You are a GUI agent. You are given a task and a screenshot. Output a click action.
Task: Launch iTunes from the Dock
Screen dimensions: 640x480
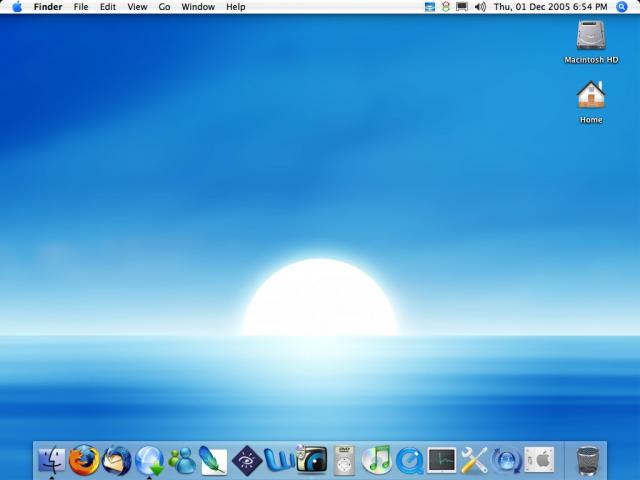tap(376, 460)
